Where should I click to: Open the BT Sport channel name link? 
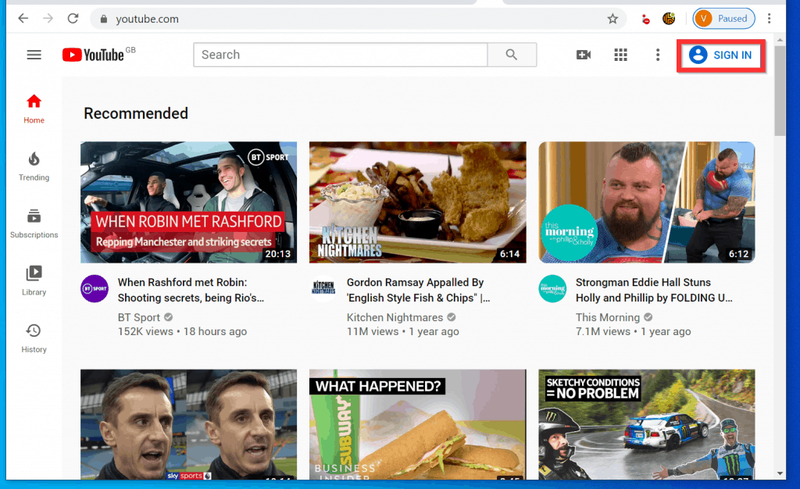(x=139, y=317)
